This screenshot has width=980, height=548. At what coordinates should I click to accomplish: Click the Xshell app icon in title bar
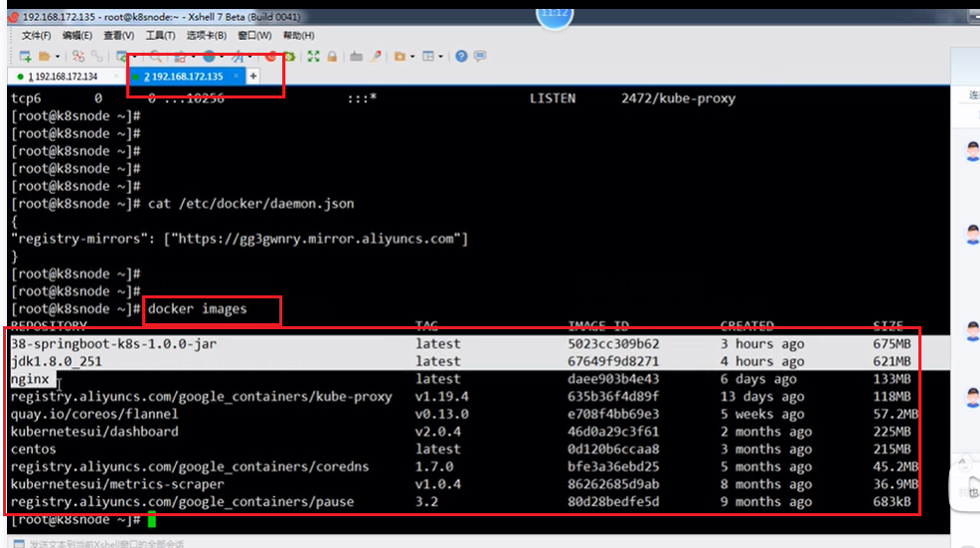pyautogui.click(x=13, y=17)
